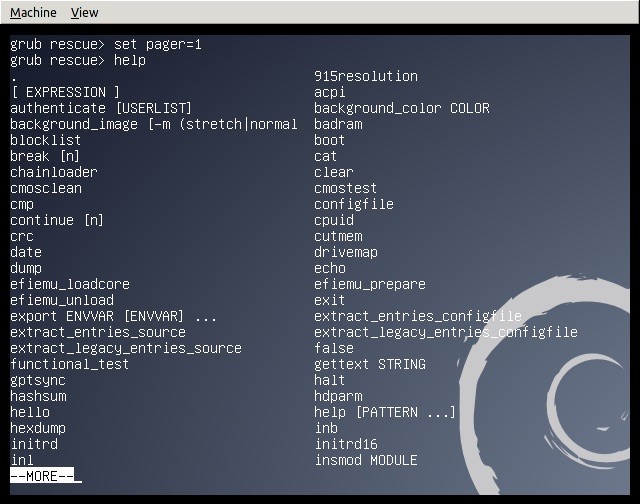
Task: Select the 'false' command
Action: (334, 348)
